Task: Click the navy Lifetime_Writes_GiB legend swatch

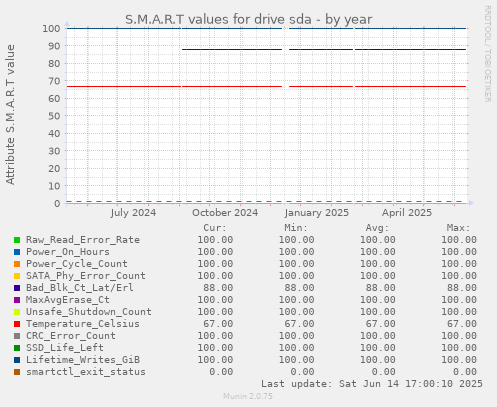Action: click(x=17, y=360)
